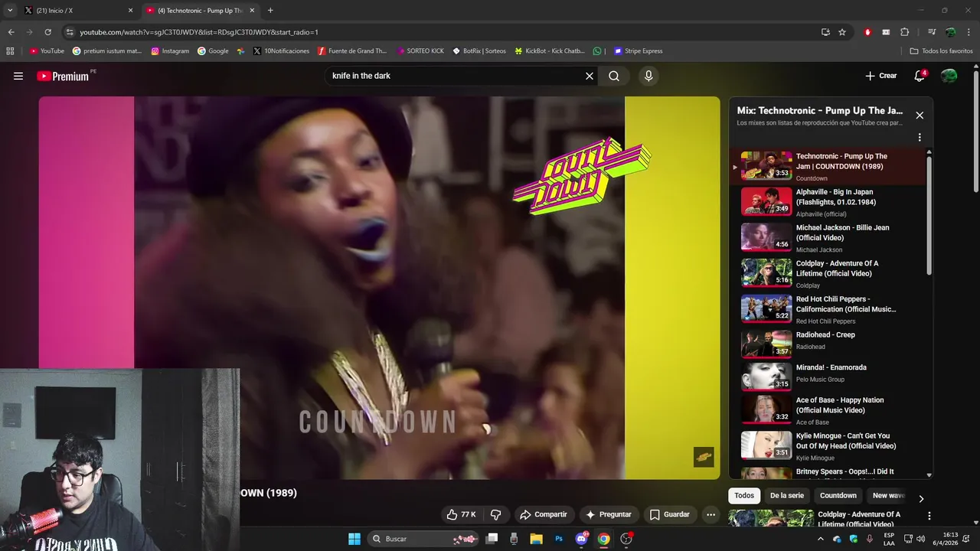This screenshot has height=551, width=980.
Task: Click the Crear button
Action: tap(880, 76)
